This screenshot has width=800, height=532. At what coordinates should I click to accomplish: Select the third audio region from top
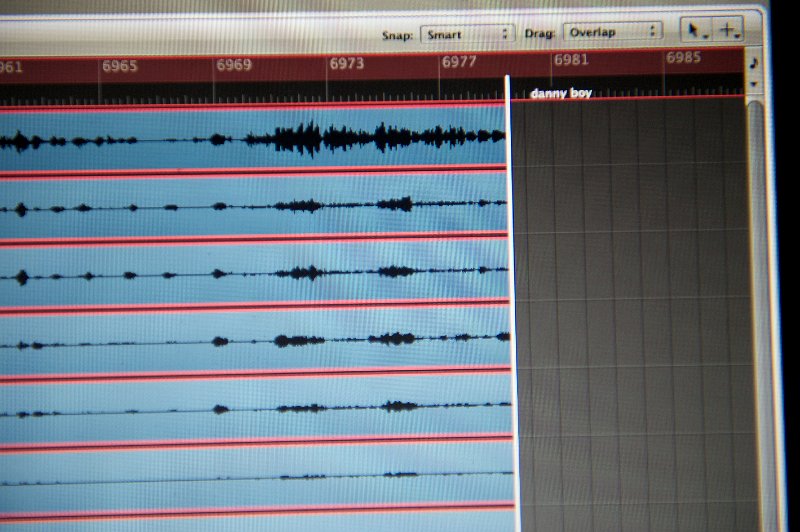pos(254,274)
